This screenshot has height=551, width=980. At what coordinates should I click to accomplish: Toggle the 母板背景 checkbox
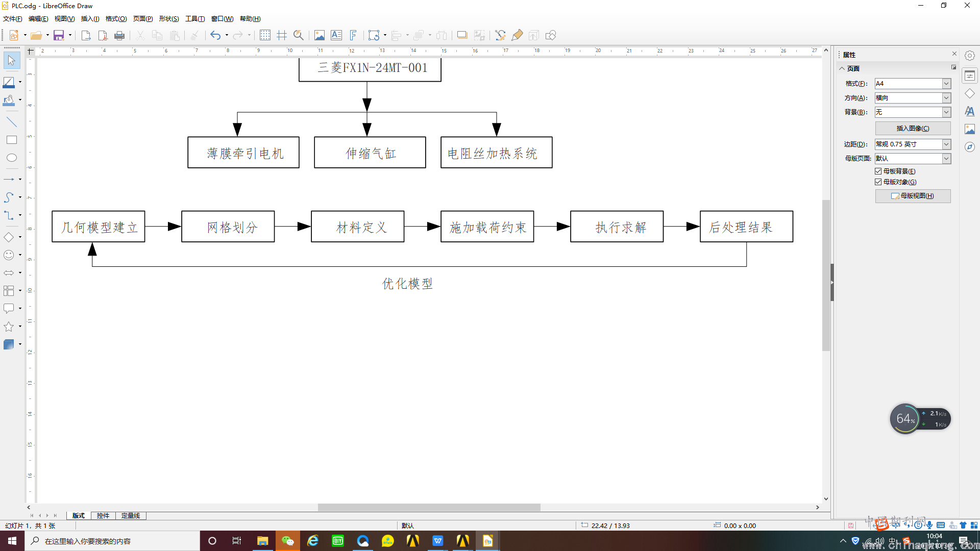(x=878, y=171)
